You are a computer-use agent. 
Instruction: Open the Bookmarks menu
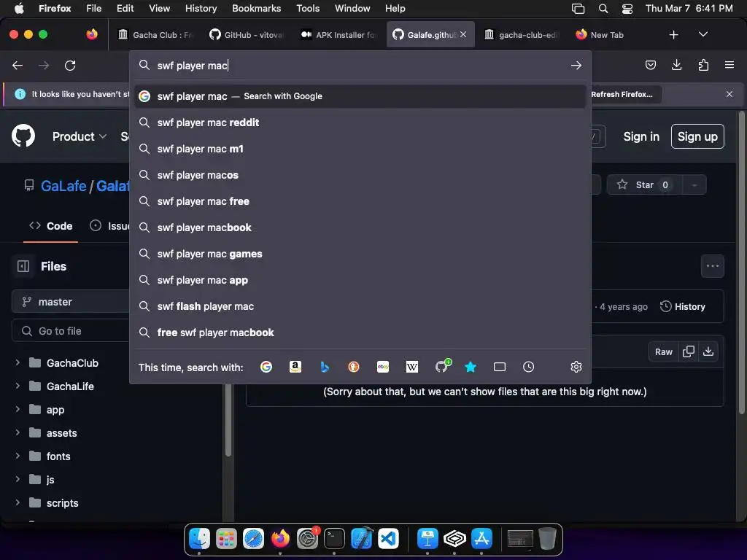click(x=256, y=9)
